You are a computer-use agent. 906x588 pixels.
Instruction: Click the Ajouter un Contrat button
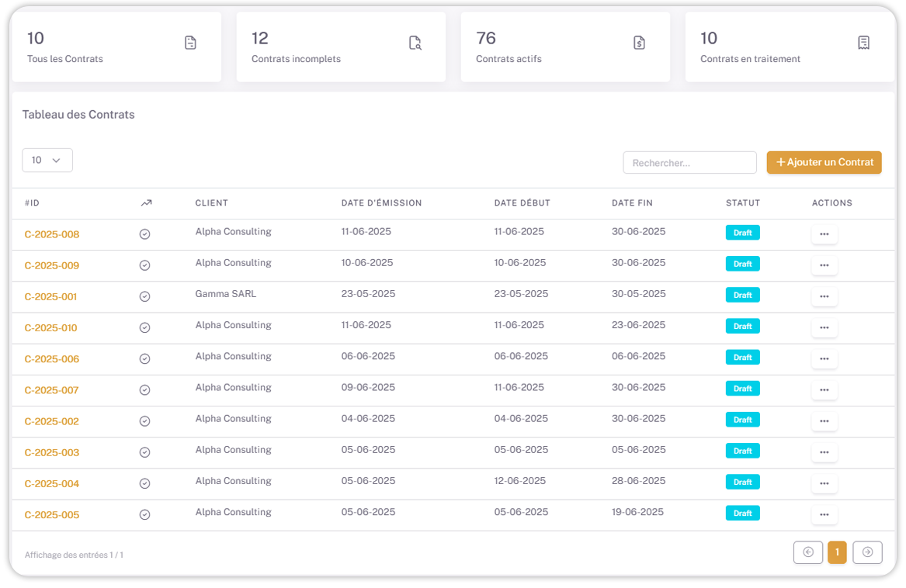tap(824, 162)
